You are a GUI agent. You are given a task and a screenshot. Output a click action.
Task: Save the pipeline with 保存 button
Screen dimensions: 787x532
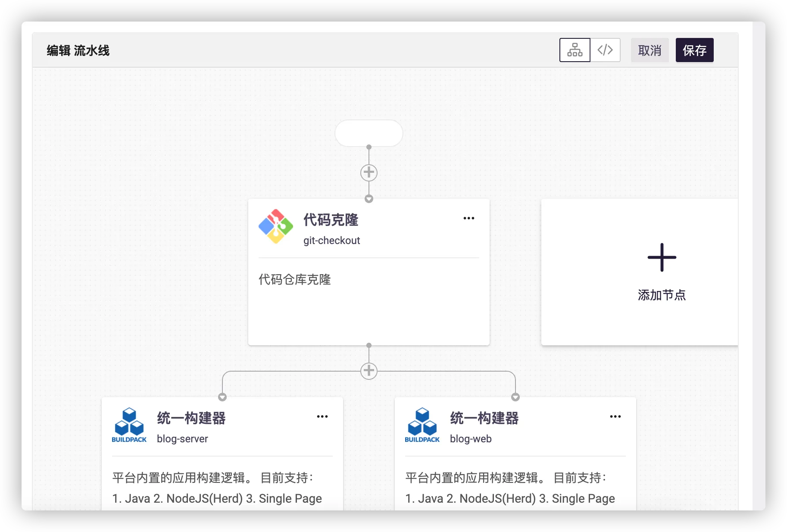[694, 50]
